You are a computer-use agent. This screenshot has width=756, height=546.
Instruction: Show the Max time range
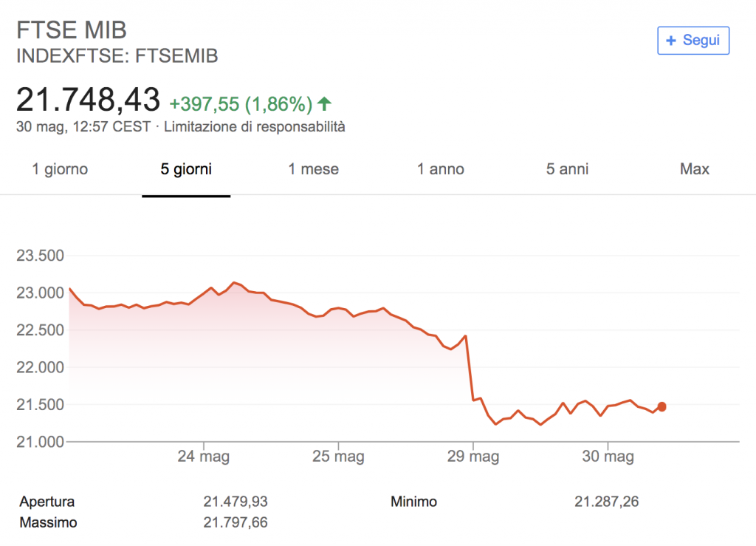695,169
